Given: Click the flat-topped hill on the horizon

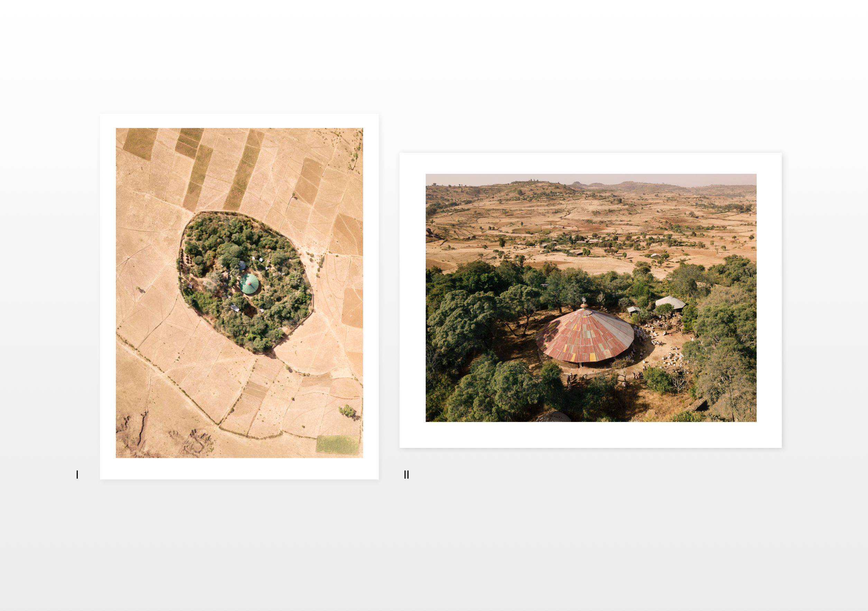Looking at the screenshot, I should 628,184.
